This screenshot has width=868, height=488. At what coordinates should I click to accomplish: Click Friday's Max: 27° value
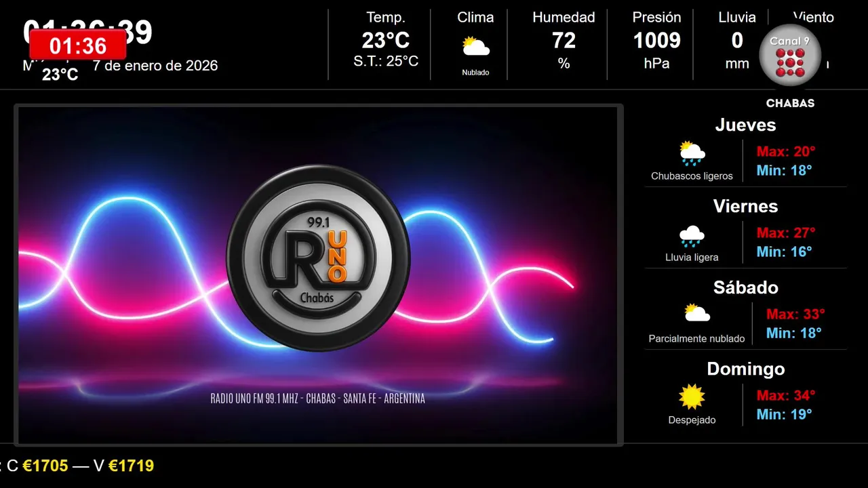pos(786,233)
